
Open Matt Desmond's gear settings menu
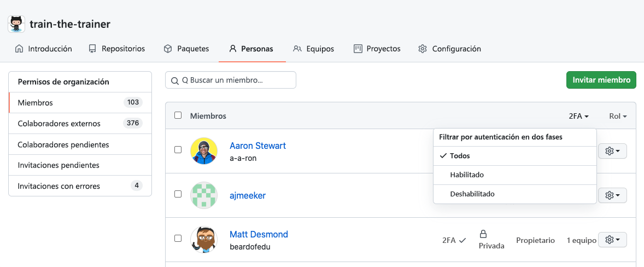tap(612, 240)
